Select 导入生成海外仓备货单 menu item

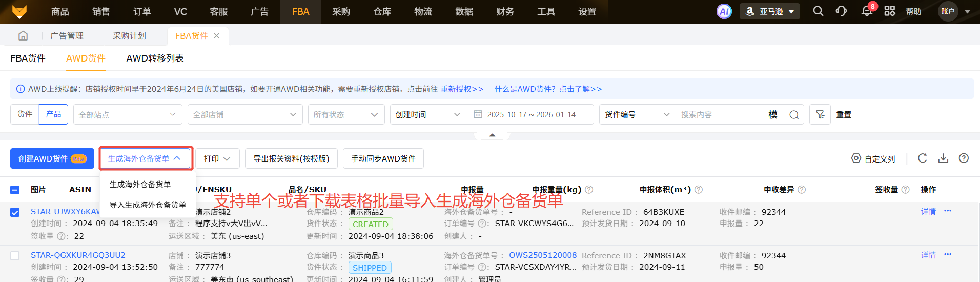tap(148, 205)
